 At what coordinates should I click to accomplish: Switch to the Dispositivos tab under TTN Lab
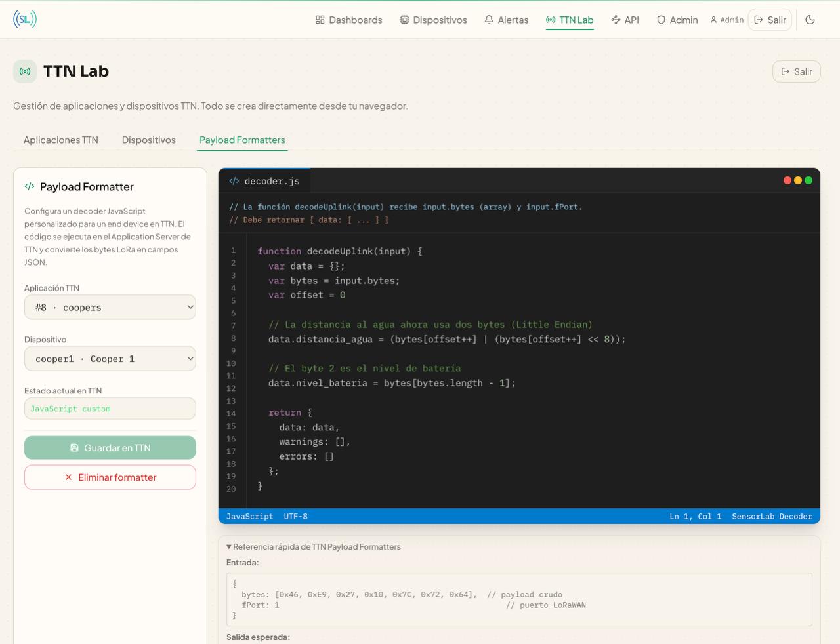point(149,140)
